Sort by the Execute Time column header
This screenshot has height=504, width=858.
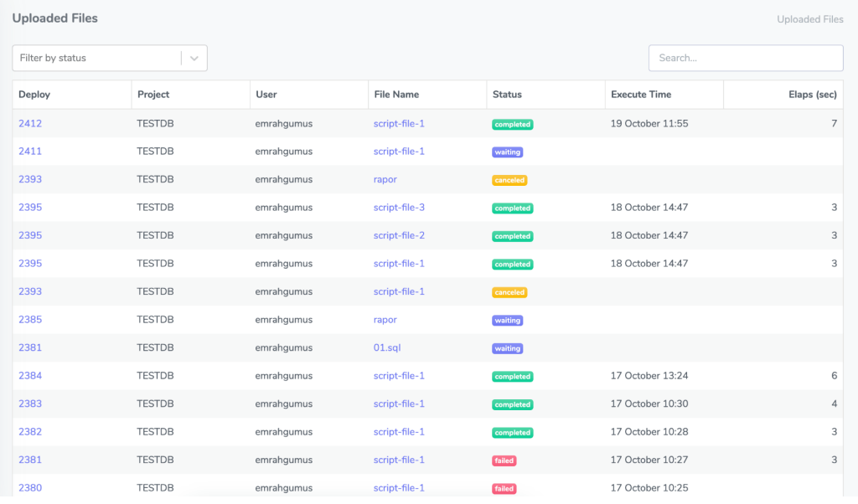pos(641,95)
